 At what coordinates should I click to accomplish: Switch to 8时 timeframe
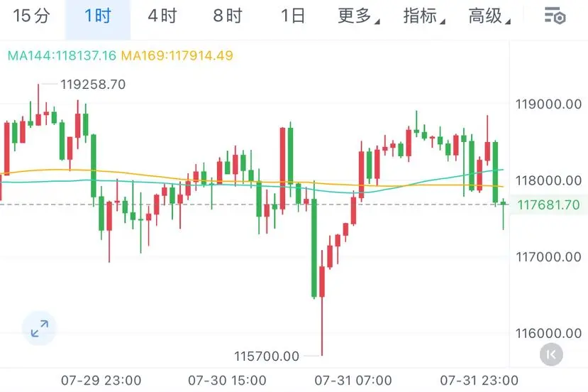pos(228,16)
